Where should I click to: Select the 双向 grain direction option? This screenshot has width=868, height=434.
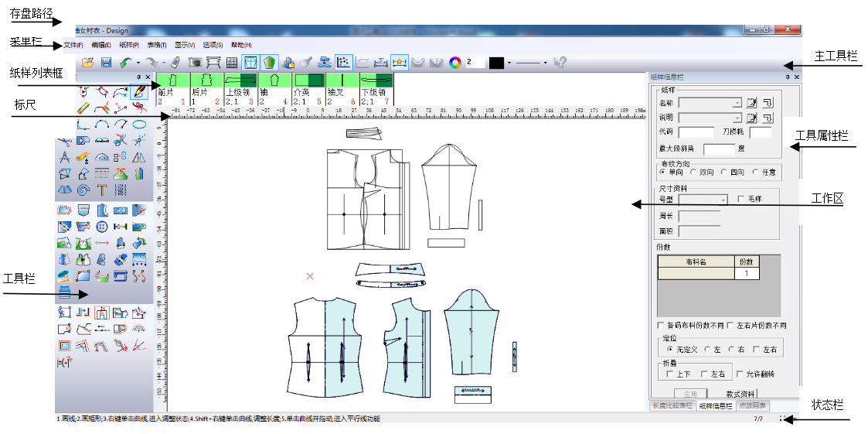pyautogui.click(x=693, y=172)
